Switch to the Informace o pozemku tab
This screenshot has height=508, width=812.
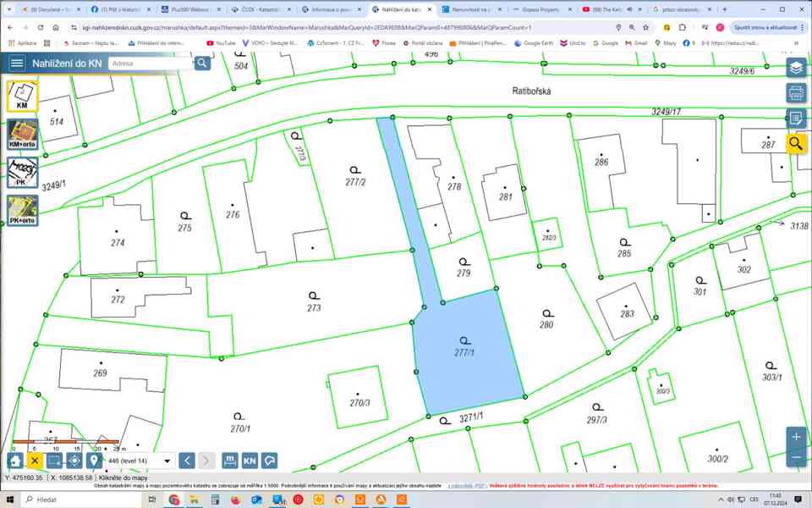tap(332, 9)
